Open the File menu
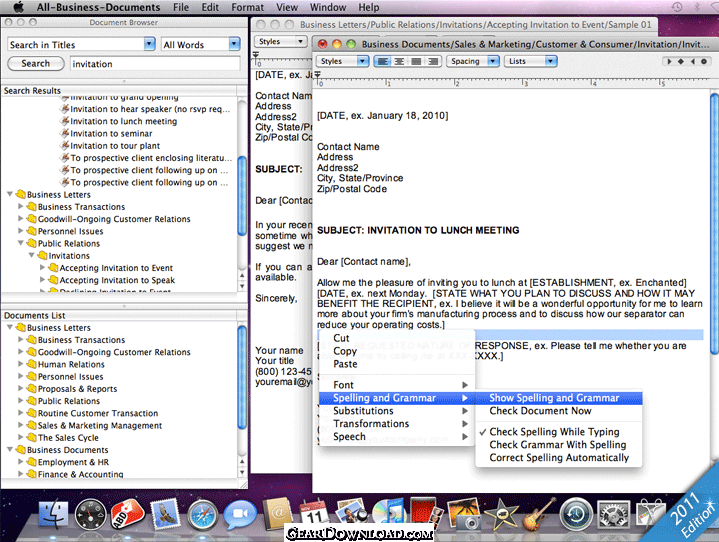 pos(181,7)
